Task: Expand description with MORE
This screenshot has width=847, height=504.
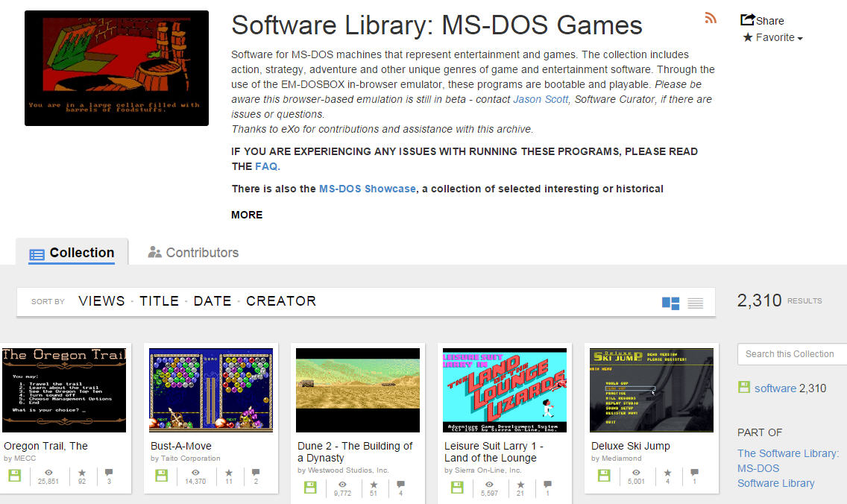Action: [247, 215]
